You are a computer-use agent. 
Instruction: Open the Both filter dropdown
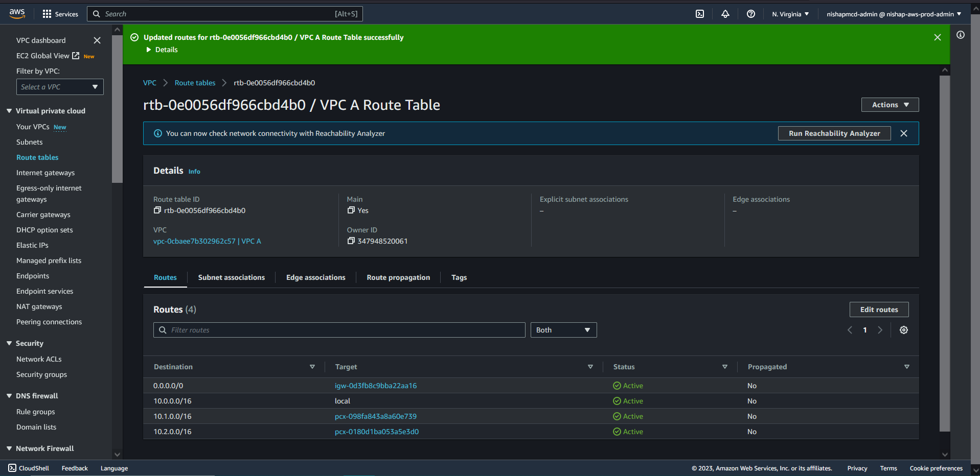[563, 330]
